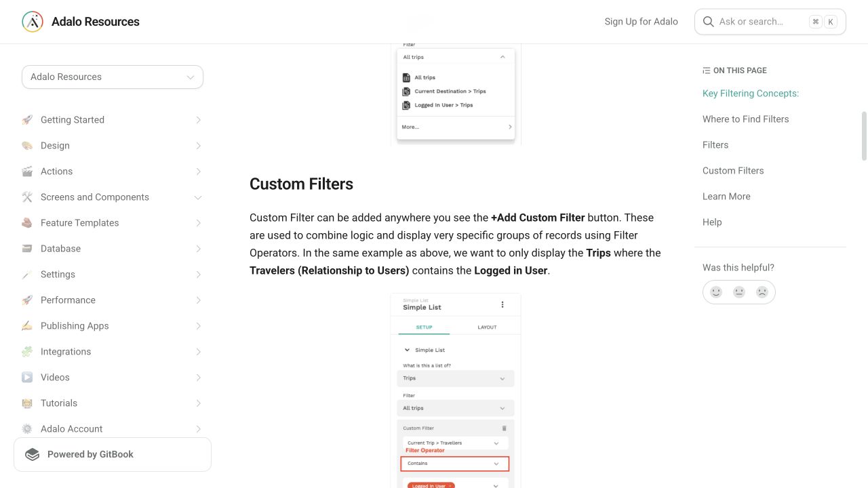
Task: Open the All trips filter screenshot
Action: (x=456, y=94)
